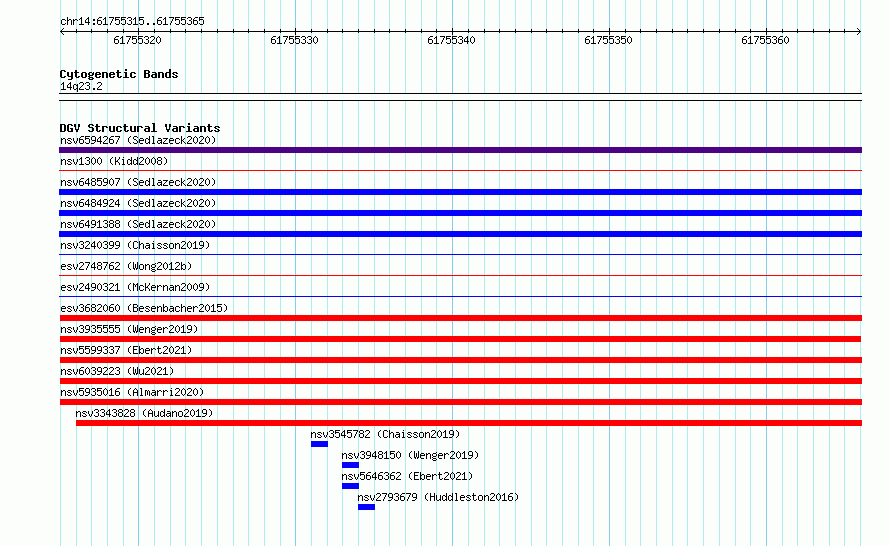Image resolution: width=890 pixels, height=546 pixels.
Task: Open nsv6485907 (Sedlazeck2020) variant label
Action: pos(138,182)
